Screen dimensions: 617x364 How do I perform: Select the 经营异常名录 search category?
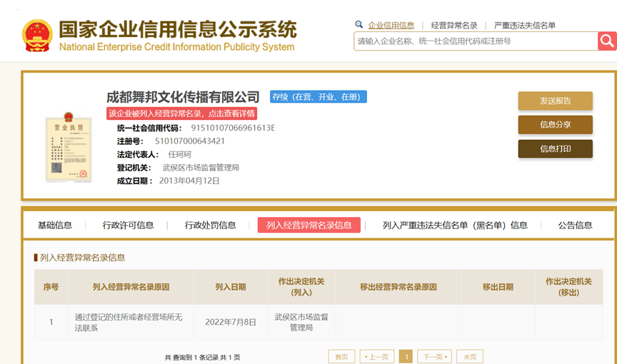click(454, 26)
